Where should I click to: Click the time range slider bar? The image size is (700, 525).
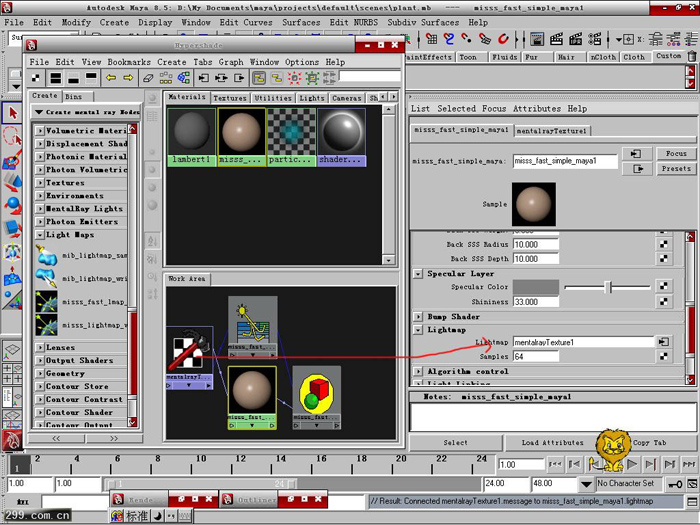point(200,483)
